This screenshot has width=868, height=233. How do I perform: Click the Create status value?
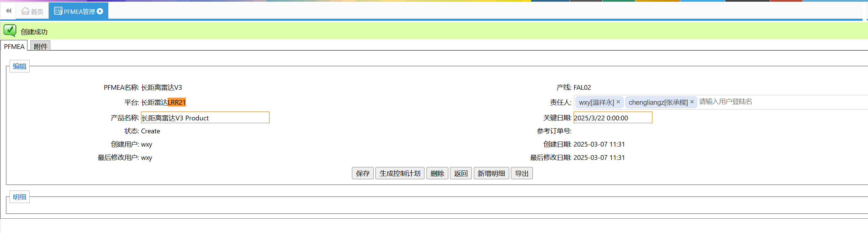tap(151, 131)
